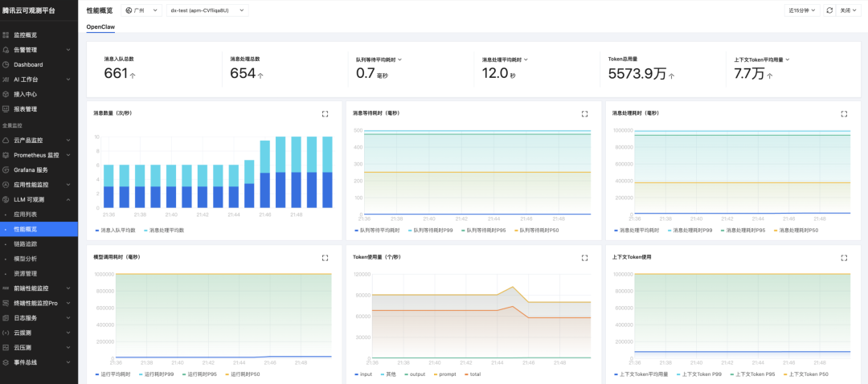Toggle output legend series in Token chart
This screenshot has width=868, height=384.
(x=414, y=374)
